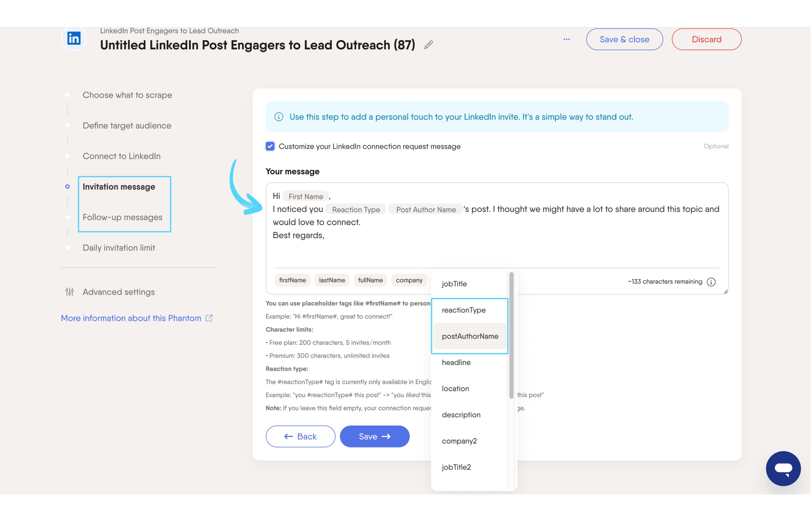Go to Define target audience step
Screen dimensions: 812x528
[127, 126]
